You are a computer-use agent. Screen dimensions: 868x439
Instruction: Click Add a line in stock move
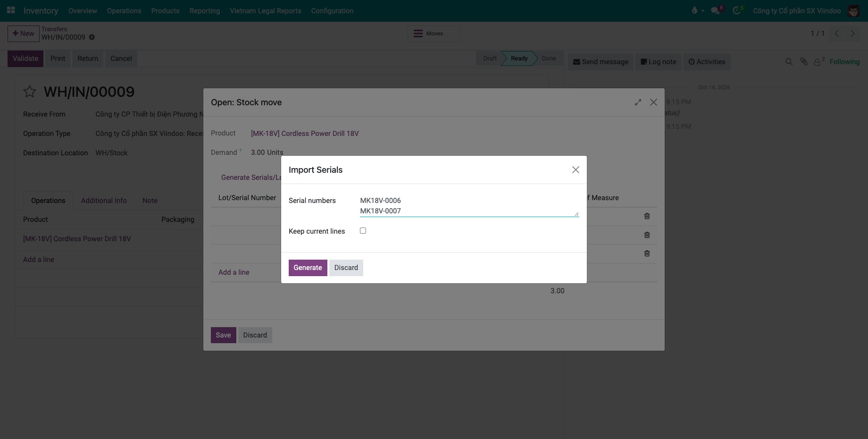(234, 272)
